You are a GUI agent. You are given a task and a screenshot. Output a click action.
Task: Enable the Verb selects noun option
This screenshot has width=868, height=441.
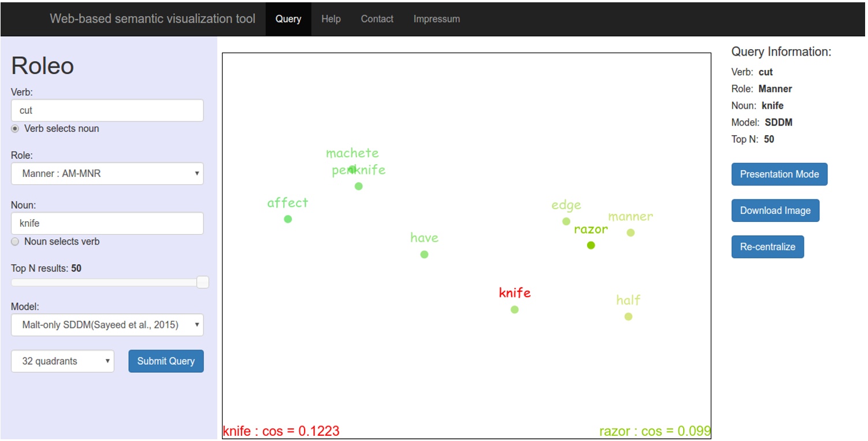(x=15, y=128)
